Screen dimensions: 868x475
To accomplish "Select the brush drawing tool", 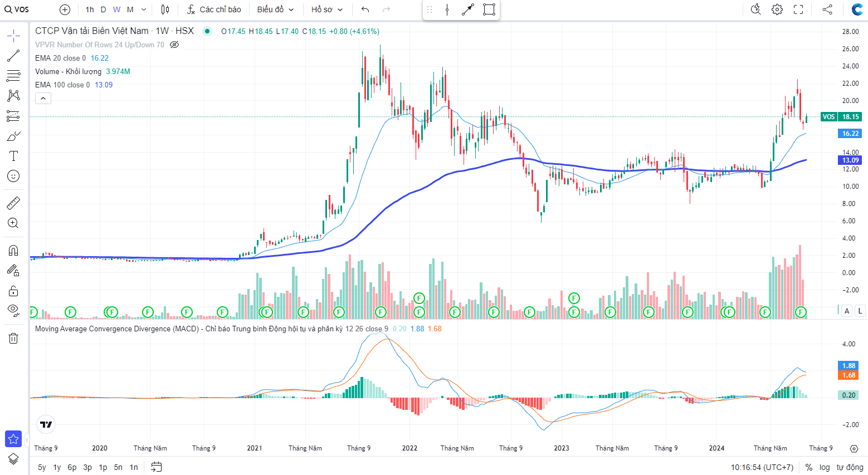I will click(13, 136).
